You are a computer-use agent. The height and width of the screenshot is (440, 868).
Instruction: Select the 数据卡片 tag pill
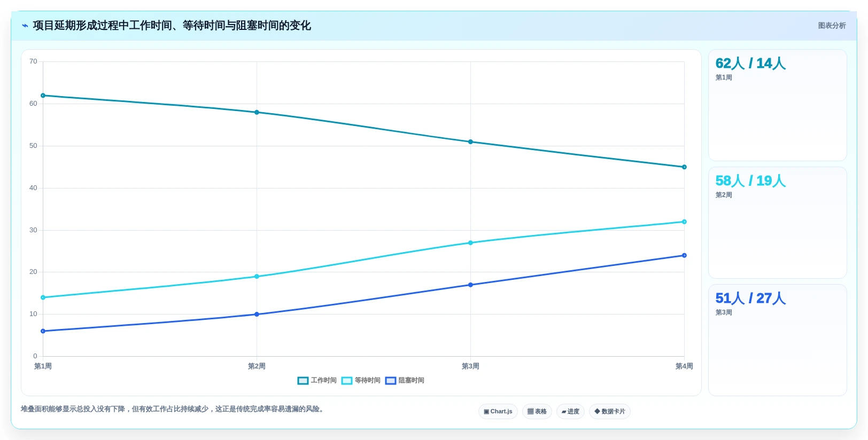pos(609,411)
